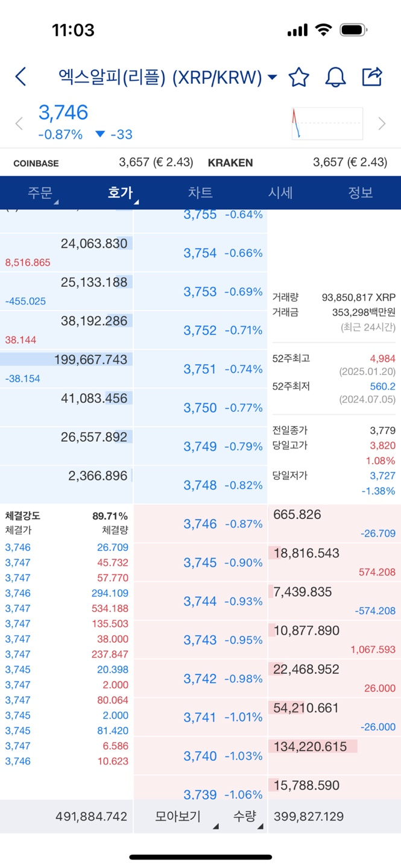The height and width of the screenshot is (868, 401).
Task: Select the ask price 3,750 row
Action: tap(200, 407)
